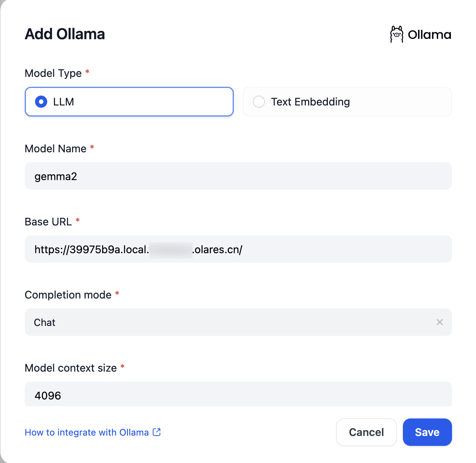
Task: Click the Ollama llama logo icon
Action: coord(396,34)
